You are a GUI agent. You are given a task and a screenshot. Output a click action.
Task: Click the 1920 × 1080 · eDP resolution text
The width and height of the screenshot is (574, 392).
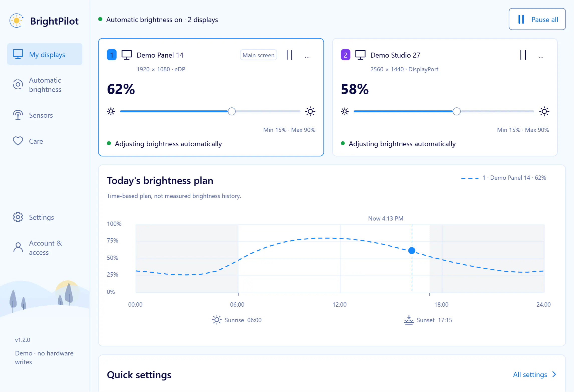coord(161,69)
